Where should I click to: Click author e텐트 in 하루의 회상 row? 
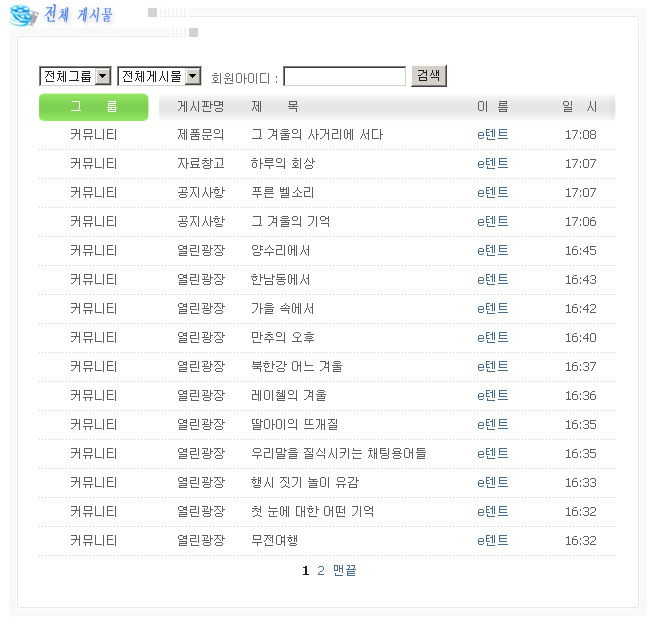click(493, 164)
